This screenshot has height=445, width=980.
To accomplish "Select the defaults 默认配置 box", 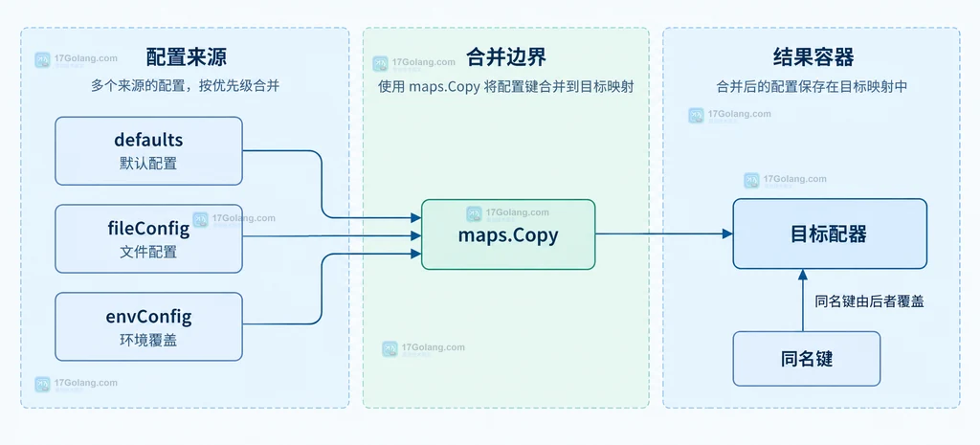I will click(148, 150).
